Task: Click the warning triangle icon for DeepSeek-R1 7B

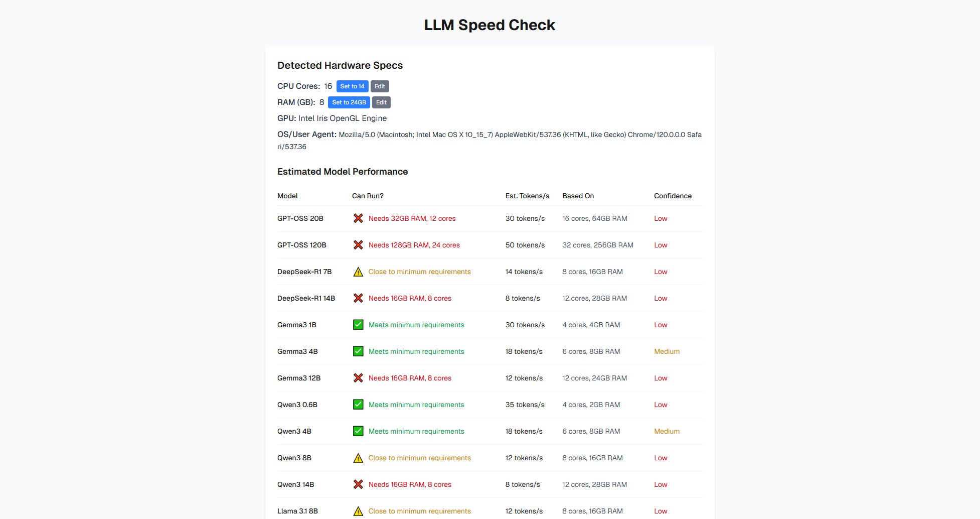Action: [x=358, y=272]
